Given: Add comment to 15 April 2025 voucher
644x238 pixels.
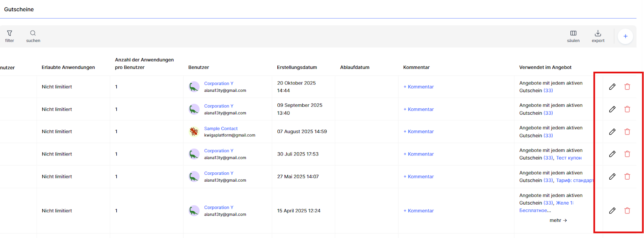Looking at the screenshot, I should [x=419, y=211].
